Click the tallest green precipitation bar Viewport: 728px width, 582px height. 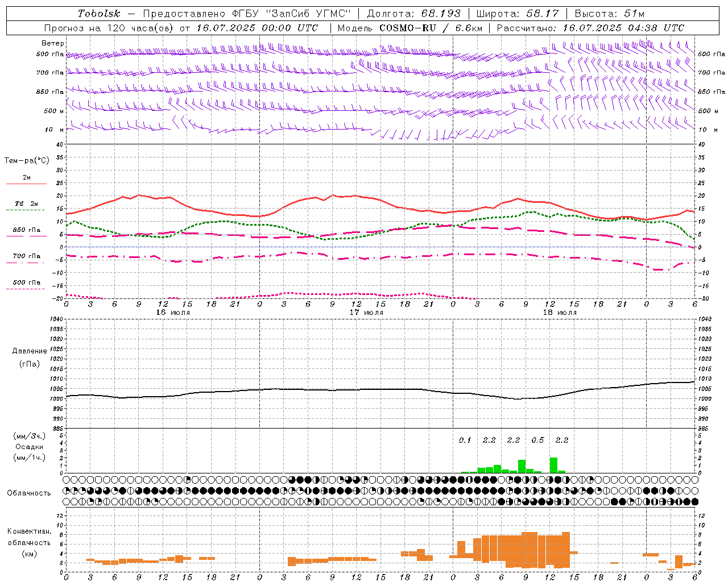[x=553, y=465]
